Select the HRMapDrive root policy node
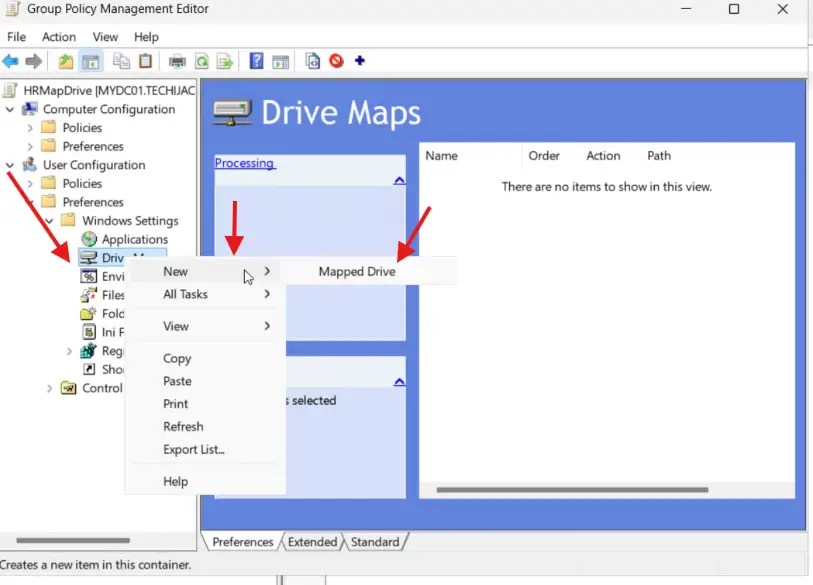 (109, 90)
